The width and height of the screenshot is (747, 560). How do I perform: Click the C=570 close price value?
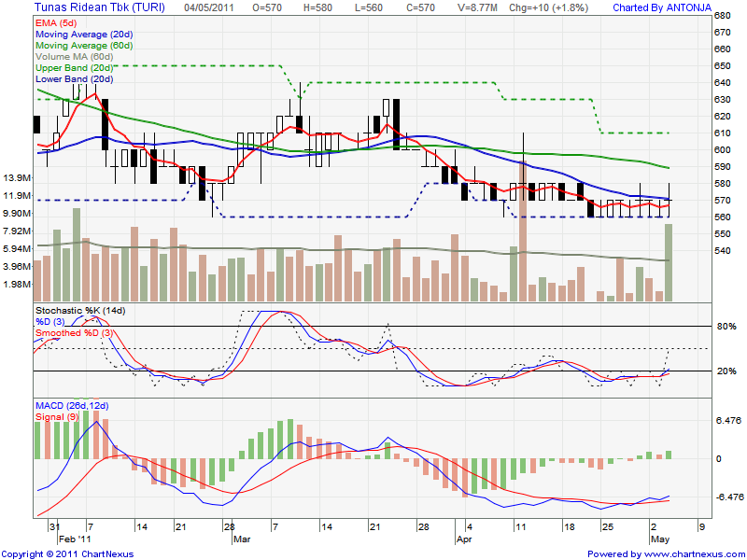point(421,7)
